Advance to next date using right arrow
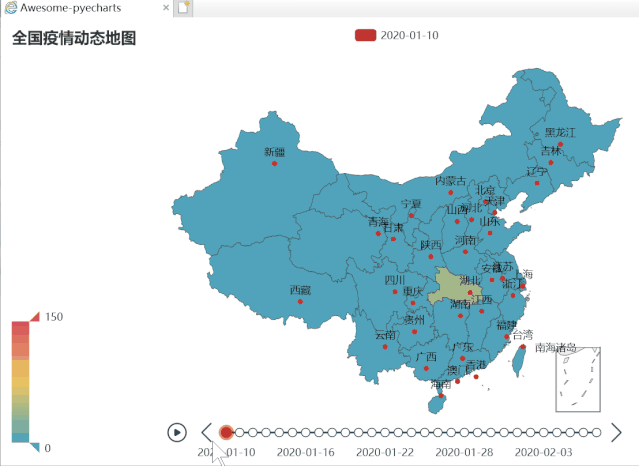 click(x=616, y=432)
